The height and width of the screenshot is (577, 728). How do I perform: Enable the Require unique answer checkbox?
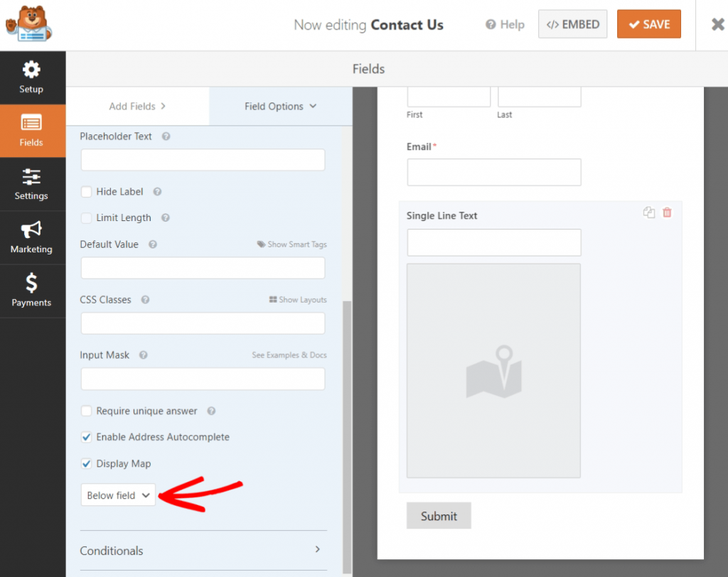[x=87, y=411]
